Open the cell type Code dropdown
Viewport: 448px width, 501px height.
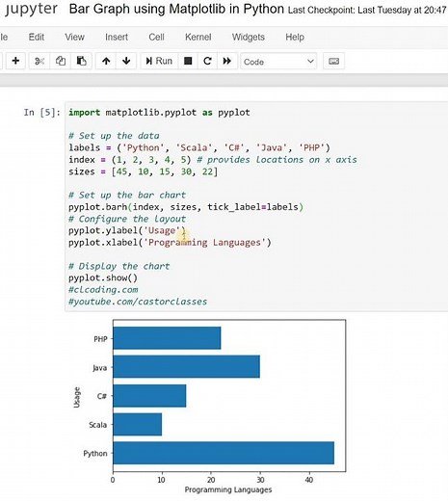278,62
